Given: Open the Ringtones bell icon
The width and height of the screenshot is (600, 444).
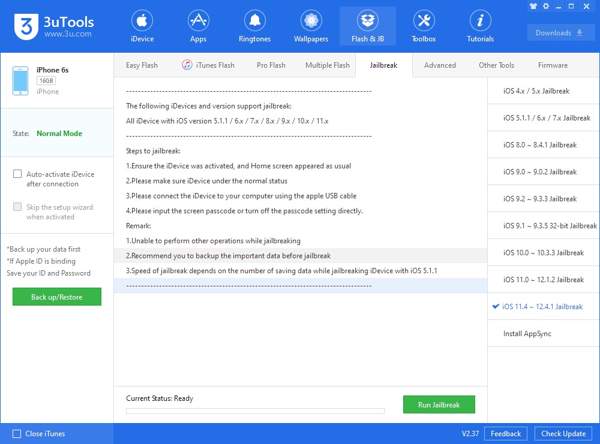Looking at the screenshot, I should click(x=254, y=21).
